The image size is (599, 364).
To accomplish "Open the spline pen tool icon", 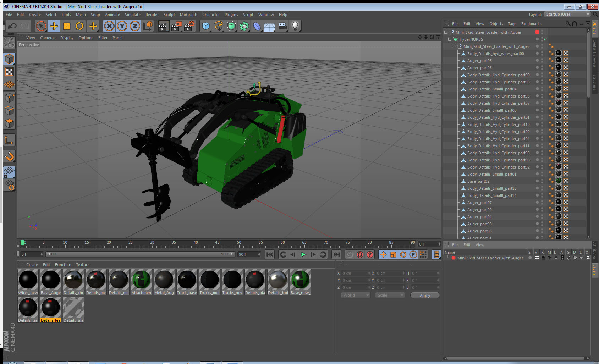I will tap(219, 26).
